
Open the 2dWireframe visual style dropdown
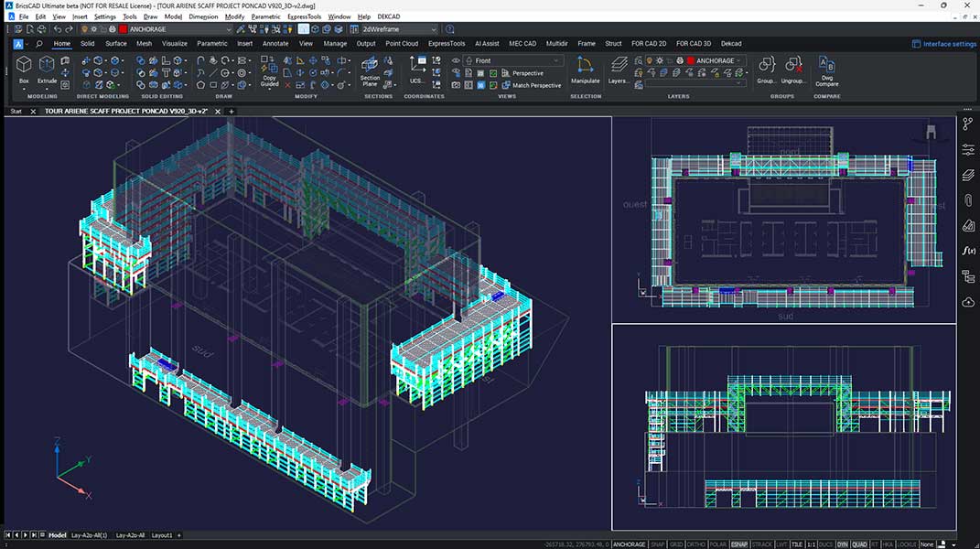coord(393,28)
